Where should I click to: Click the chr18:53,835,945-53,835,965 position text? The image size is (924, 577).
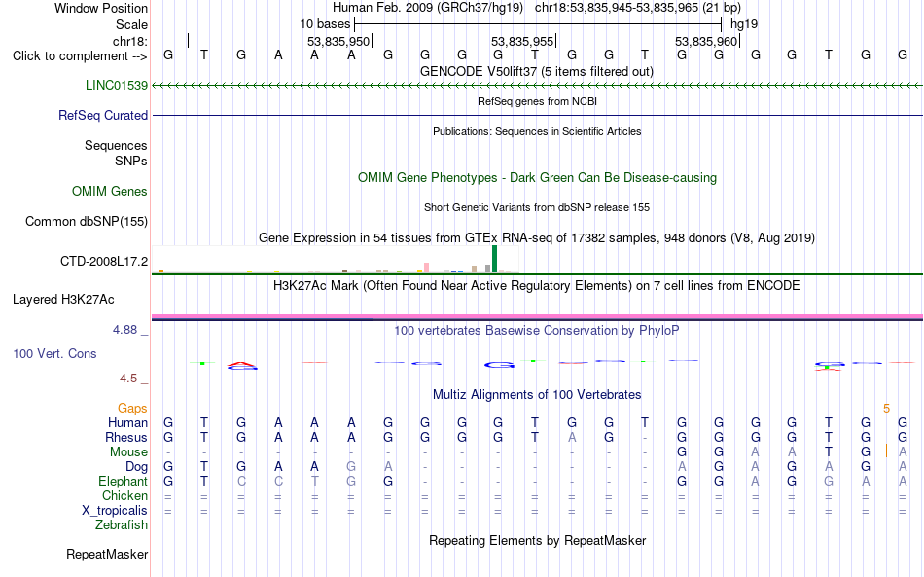pos(638,8)
